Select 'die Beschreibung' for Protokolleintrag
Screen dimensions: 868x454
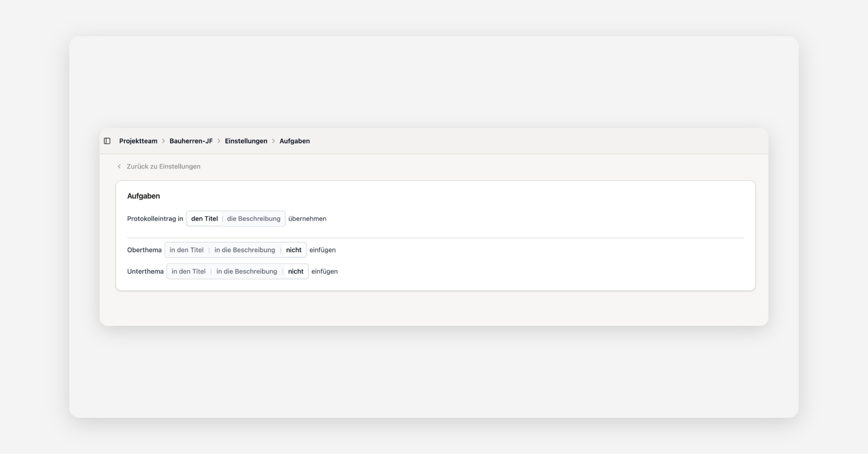click(254, 219)
